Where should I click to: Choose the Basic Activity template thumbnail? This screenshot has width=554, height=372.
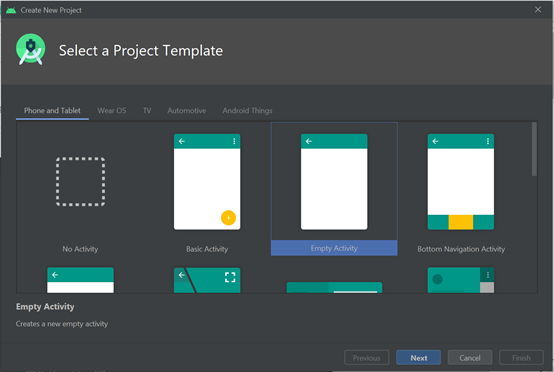click(207, 182)
